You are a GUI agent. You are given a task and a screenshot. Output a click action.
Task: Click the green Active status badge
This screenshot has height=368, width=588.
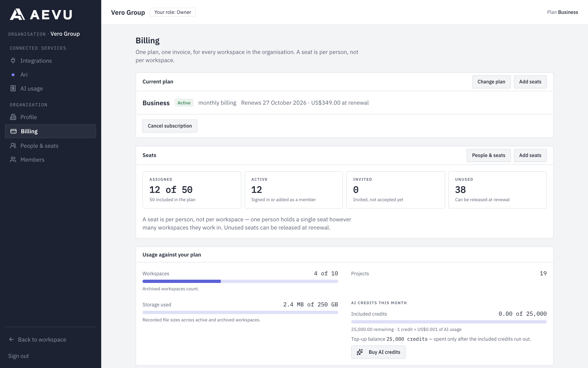tap(184, 103)
